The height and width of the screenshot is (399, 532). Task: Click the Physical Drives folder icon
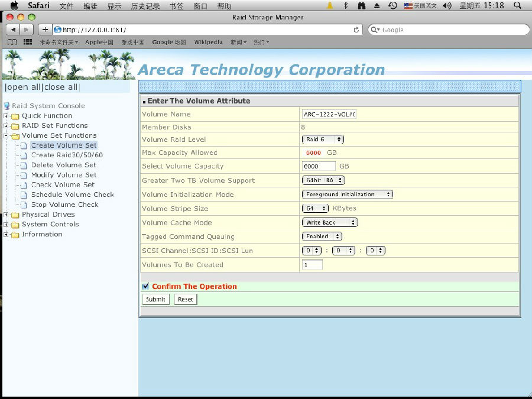15,215
